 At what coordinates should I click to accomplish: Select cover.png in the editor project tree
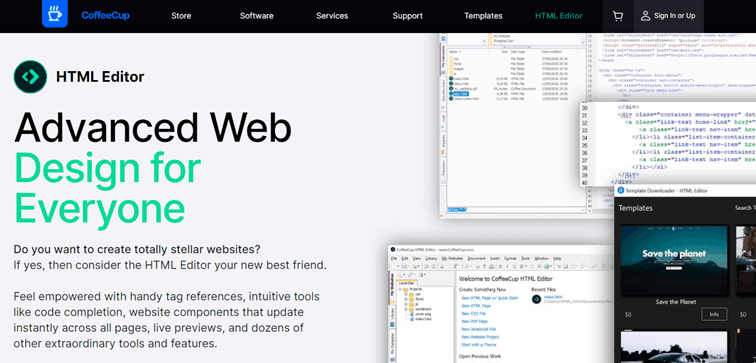423,314
